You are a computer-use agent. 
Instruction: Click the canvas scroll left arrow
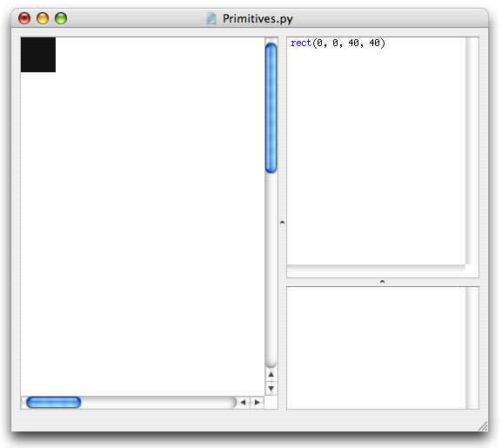click(x=243, y=402)
